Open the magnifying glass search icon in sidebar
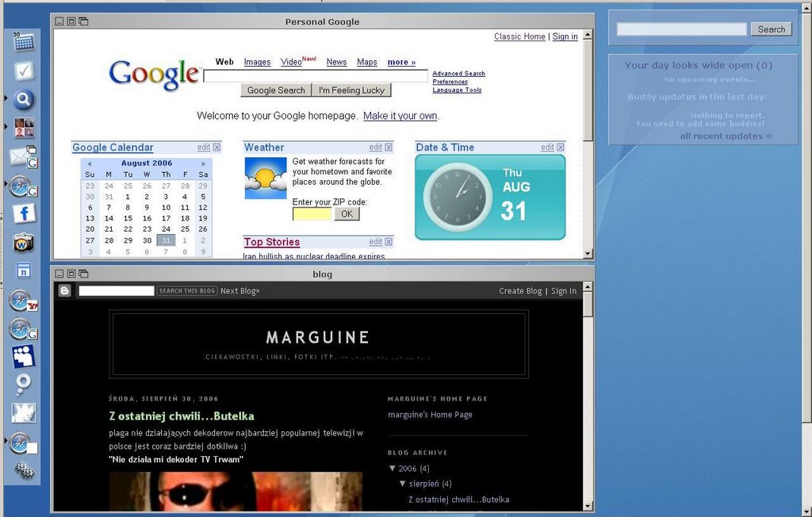 23,99
